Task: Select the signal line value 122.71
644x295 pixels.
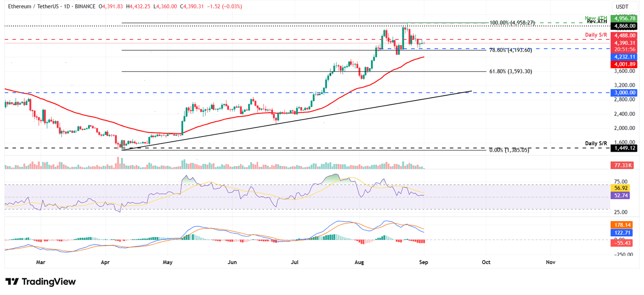Action: pos(622,232)
